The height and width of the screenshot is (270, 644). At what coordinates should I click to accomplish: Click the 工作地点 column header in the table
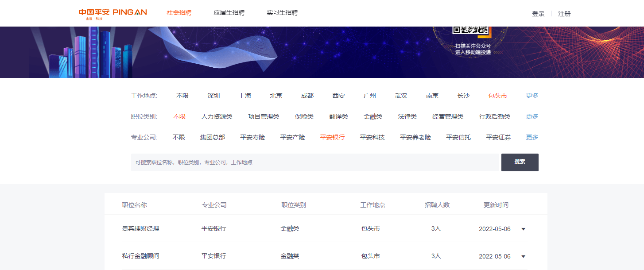tap(373, 205)
